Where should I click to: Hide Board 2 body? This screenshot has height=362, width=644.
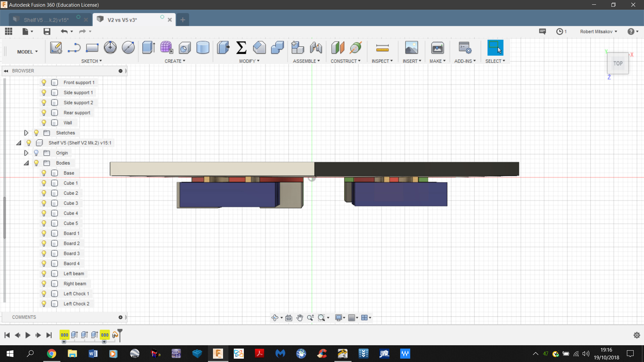(44, 243)
